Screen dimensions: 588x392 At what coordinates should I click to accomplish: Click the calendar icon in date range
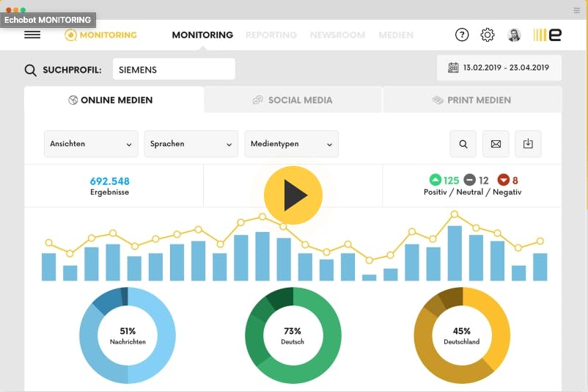pyautogui.click(x=453, y=68)
